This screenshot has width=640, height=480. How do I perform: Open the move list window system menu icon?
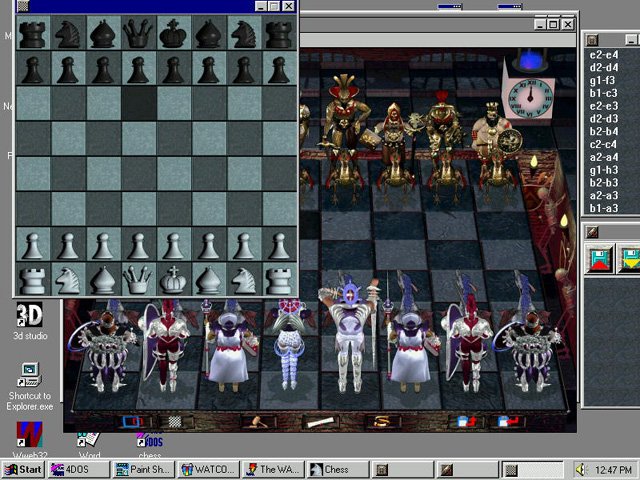[x=592, y=40]
